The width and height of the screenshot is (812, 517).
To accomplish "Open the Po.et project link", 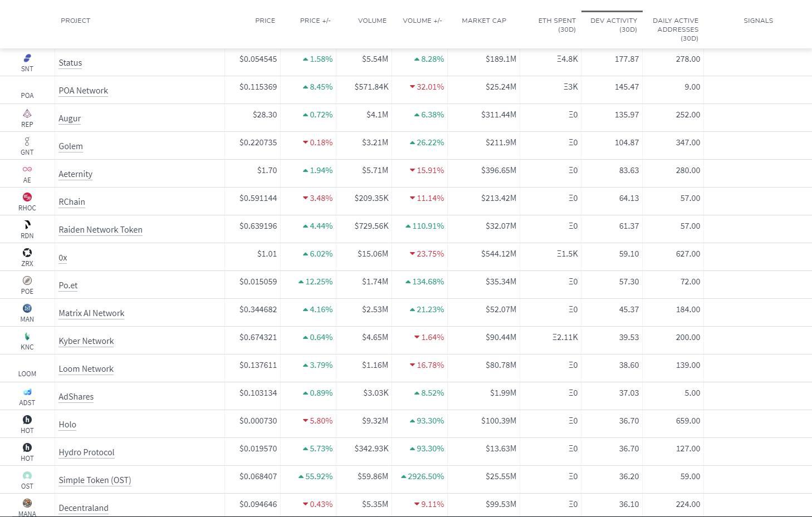I will click(68, 285).
